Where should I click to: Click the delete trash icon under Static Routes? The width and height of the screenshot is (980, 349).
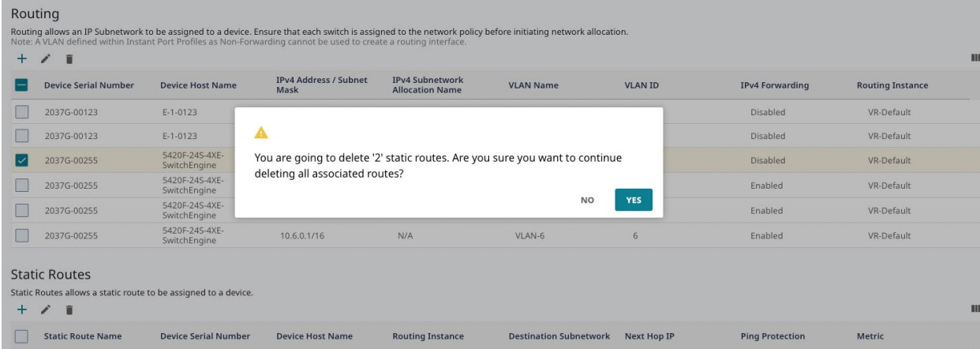pos(68,309)
